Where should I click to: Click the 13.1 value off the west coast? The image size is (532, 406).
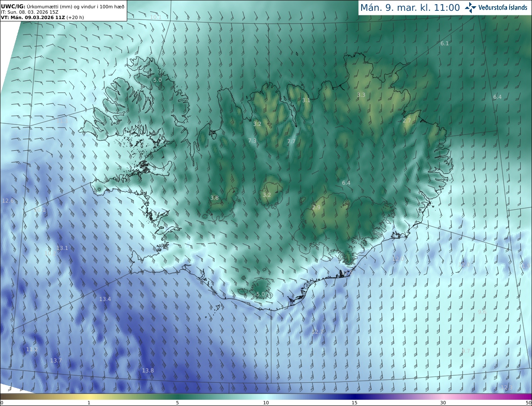pos(62,248)
